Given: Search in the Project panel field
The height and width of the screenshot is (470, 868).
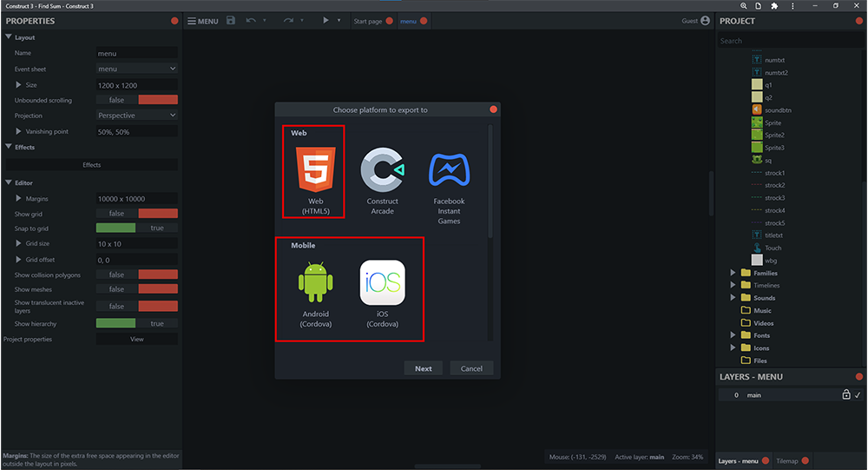Looking at the screenshot, I should click(791, 41).
